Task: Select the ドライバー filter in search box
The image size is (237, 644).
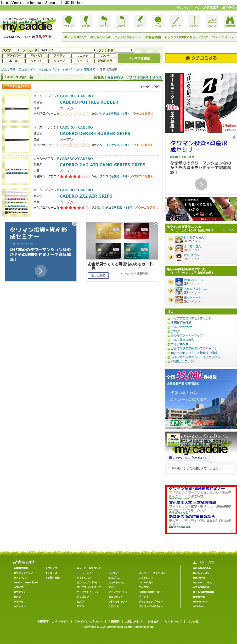Action: pyautogui.click(x=13, y=55)
